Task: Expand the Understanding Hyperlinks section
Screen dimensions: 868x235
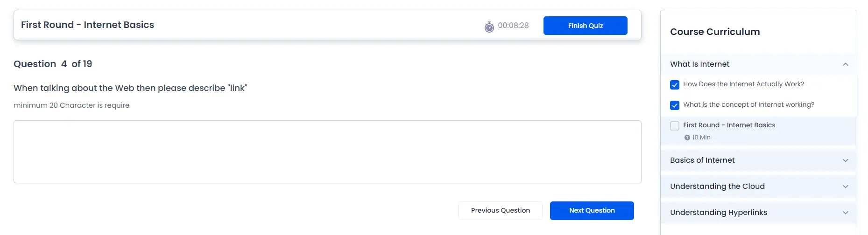Action: point(759,213)
